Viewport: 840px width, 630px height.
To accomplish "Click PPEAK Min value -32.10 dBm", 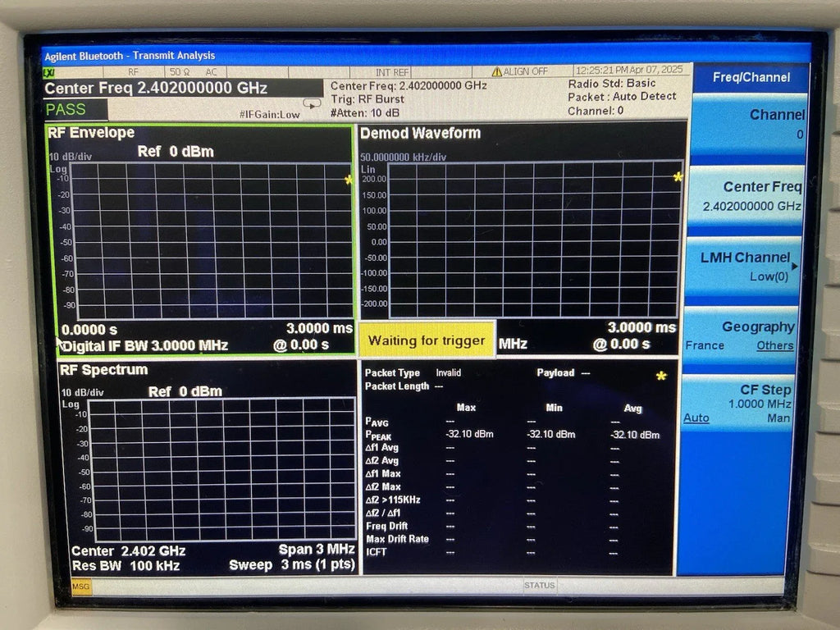I will point(550,434).
